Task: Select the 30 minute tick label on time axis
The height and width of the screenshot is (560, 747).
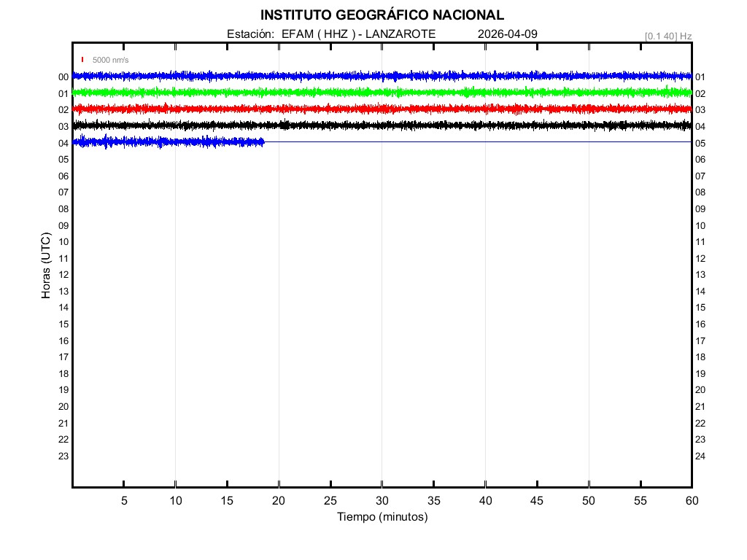Action: [382, 501]
